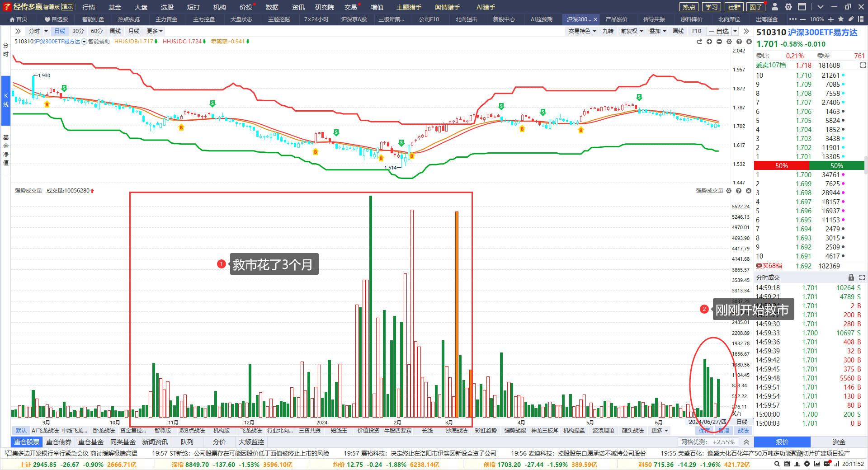Open volume panel help question icon
The width and height of the screenshot is (868, 470).
(x=739, y=191)
